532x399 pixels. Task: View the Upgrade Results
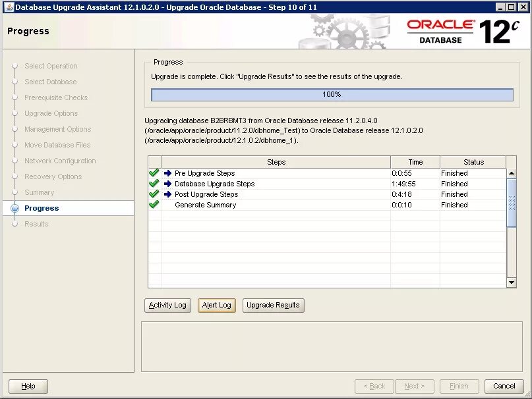pos(273,305)
